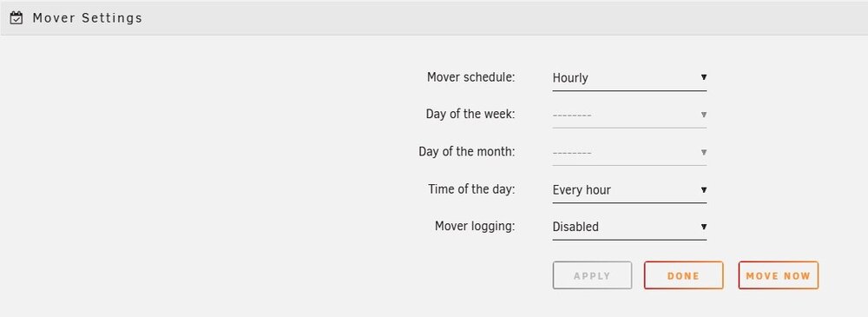Image resolution: width=868 pixels, height=317 pixels.
Task: Click the "Time of the day:" label
Action: [471, 189]
